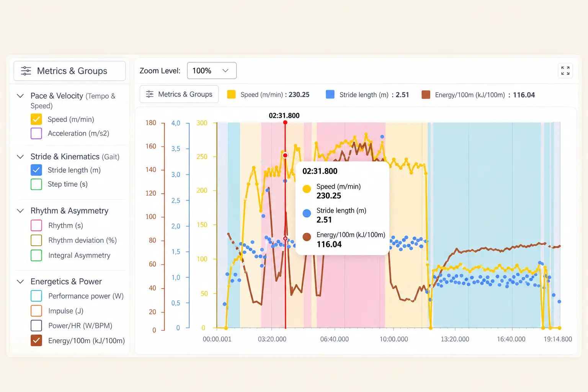This screenshot has width=588, height=392.
Task: Collapse the Stride & Kinematics group
Action: click(20, 157)
